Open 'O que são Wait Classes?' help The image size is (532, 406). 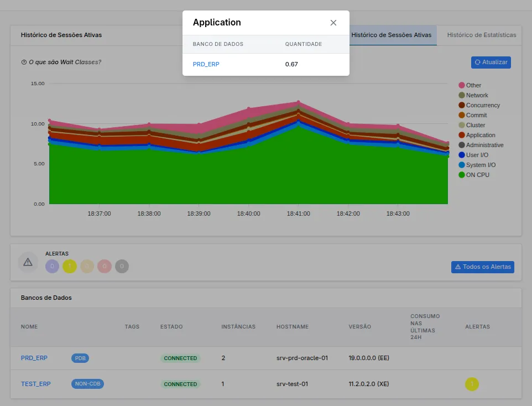61,62
